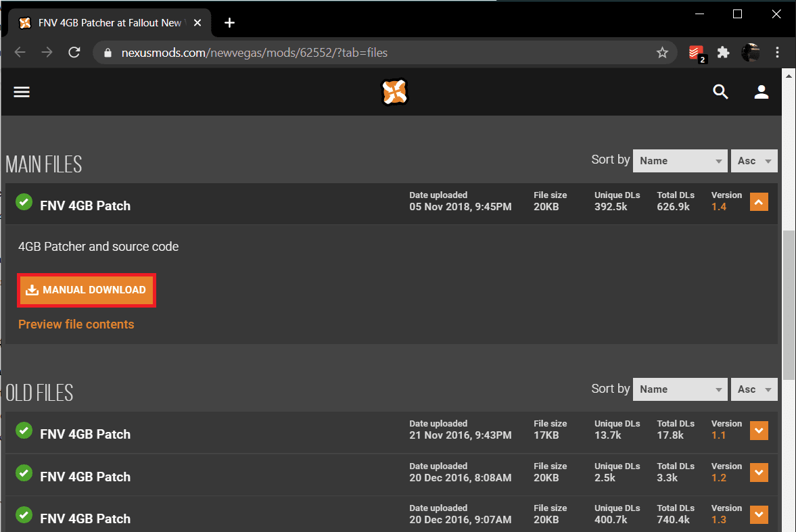Expand the version 1.3 old file
This screenshot has width=796, height=532.
pyautogui.click(x=759, y=515)
